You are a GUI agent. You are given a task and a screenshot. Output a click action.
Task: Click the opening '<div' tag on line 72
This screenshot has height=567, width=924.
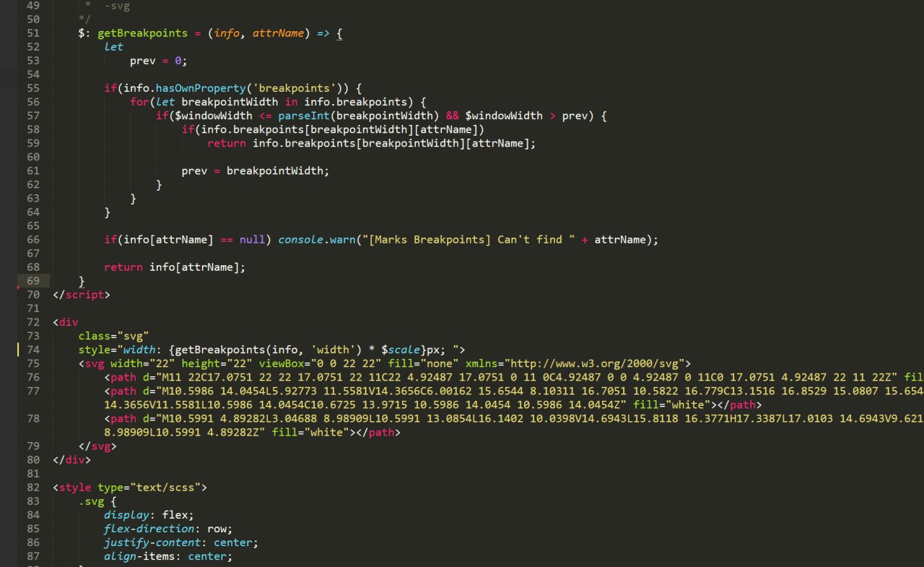tap(66, 322)
